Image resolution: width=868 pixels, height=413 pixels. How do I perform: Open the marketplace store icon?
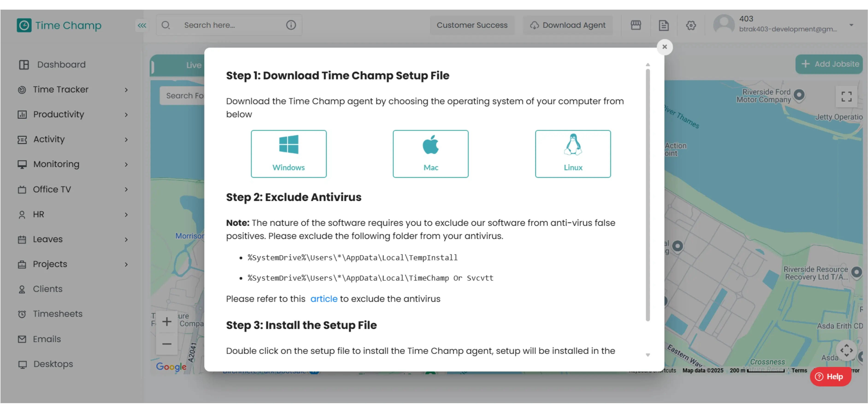(636, 25)
